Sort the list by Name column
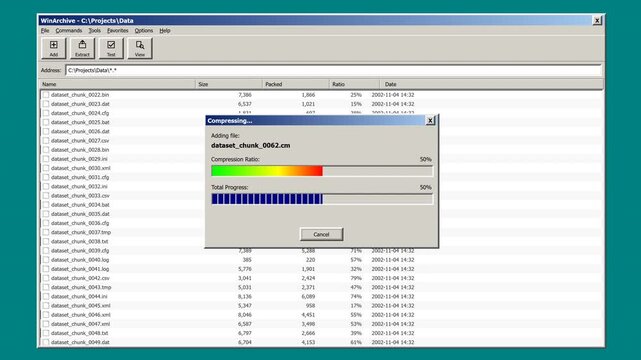The width and height of the screenshot is (641, 360). point(118,84)
